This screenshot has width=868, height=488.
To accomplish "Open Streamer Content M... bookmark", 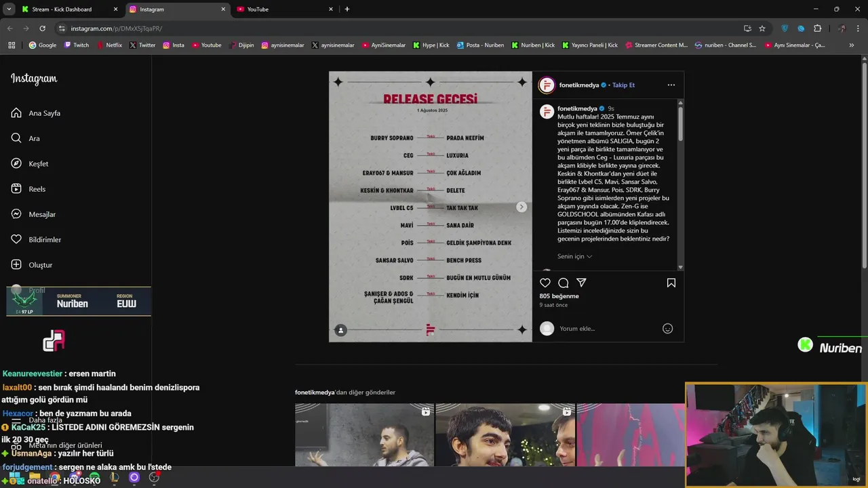I will pyautogui.click(x=656, y=45).
